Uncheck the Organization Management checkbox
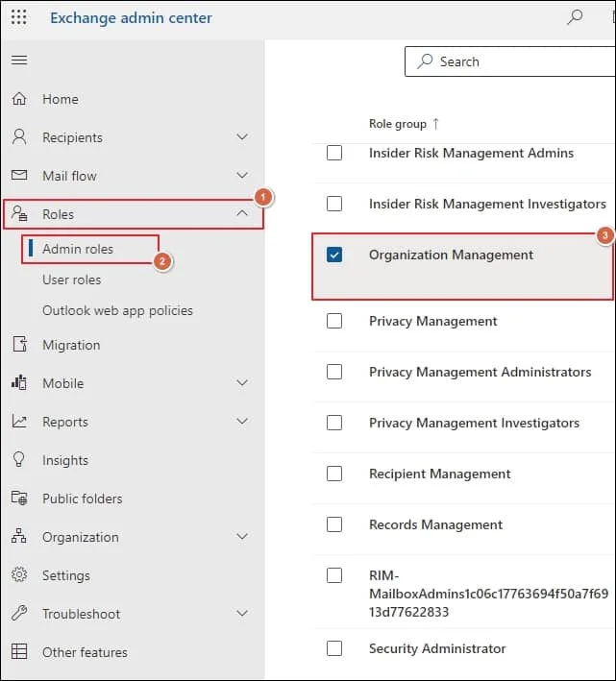This screenshot has height=681, width=616. click(334, 255)
